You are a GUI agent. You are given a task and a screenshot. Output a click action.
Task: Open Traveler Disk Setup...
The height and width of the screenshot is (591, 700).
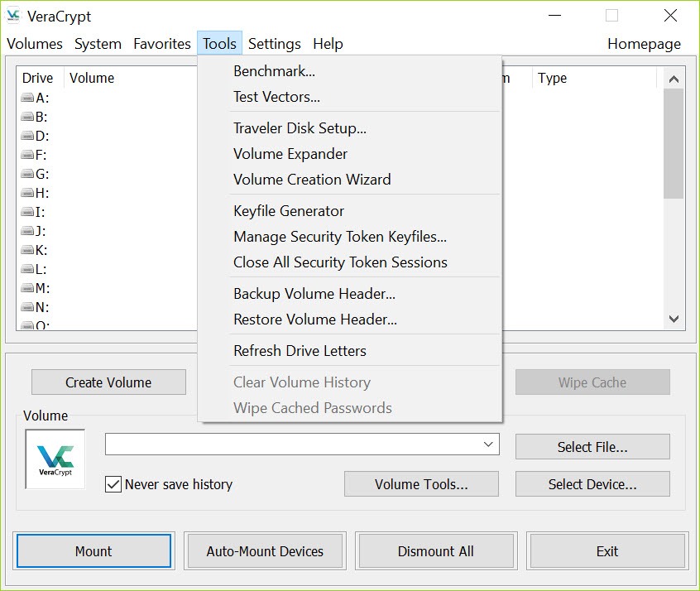(x=349, y=128)
